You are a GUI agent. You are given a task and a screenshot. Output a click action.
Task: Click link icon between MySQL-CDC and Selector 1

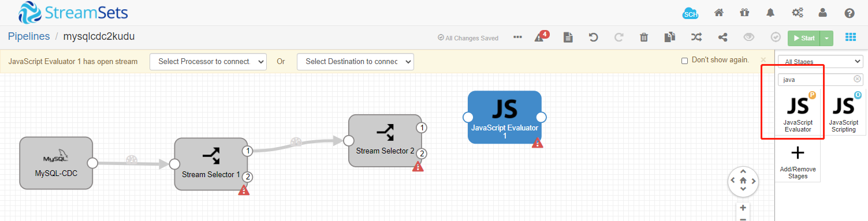[132, 160]
